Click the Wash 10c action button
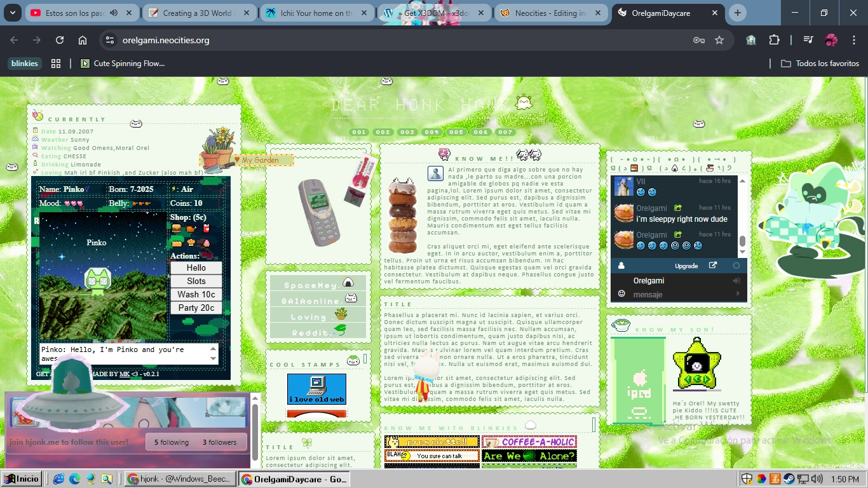Image resolution: width=868 pixels, height=488 pixels. point(196,294)
